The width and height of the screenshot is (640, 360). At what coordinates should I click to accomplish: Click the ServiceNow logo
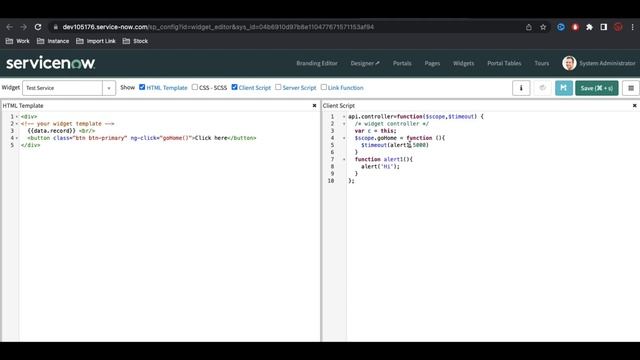[51, 63]
